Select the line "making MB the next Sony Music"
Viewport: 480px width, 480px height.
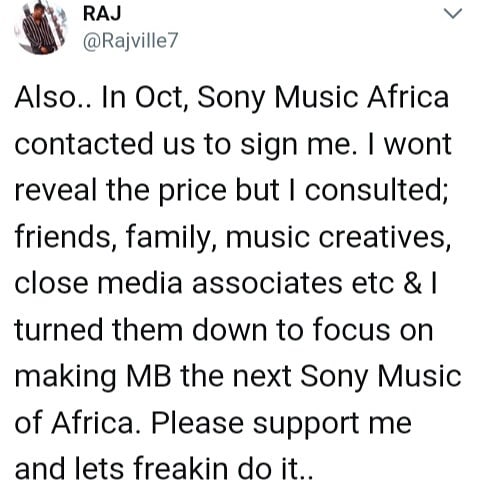tap(238, 377)
